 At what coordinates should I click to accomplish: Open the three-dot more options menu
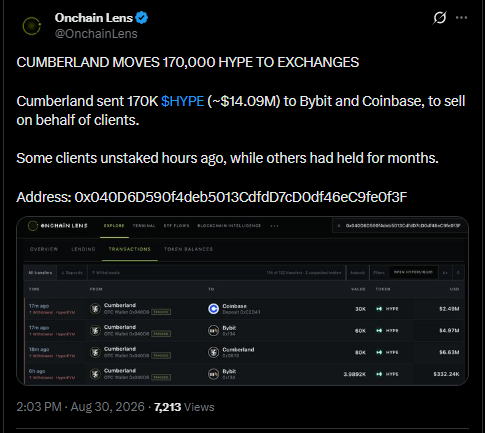[461, 18]
